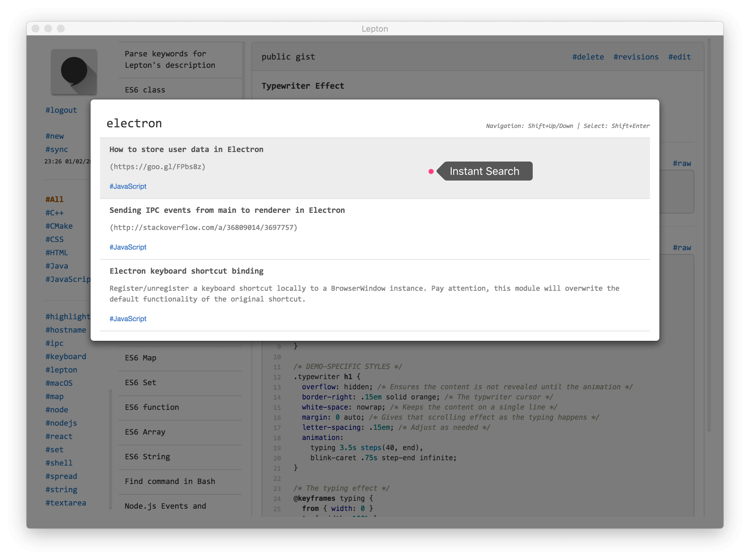Click the Lepton avatar logo icon
Screen dimensions: 750x560
point(74,72)
